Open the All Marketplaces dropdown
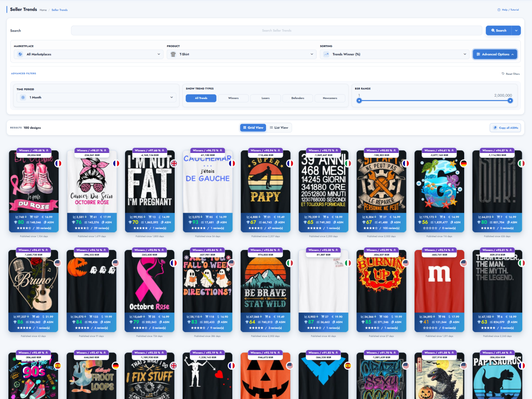The image size is (532, 399). coord(88,54)
